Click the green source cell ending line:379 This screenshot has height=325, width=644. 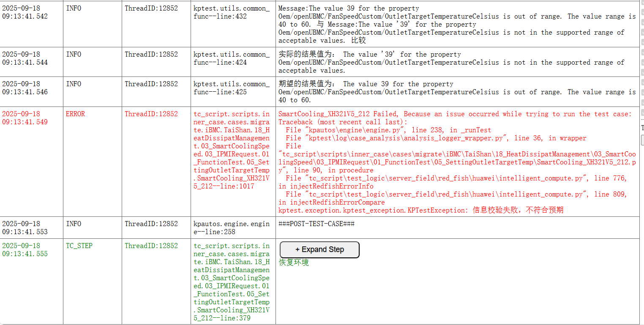(x=232, y=282)
